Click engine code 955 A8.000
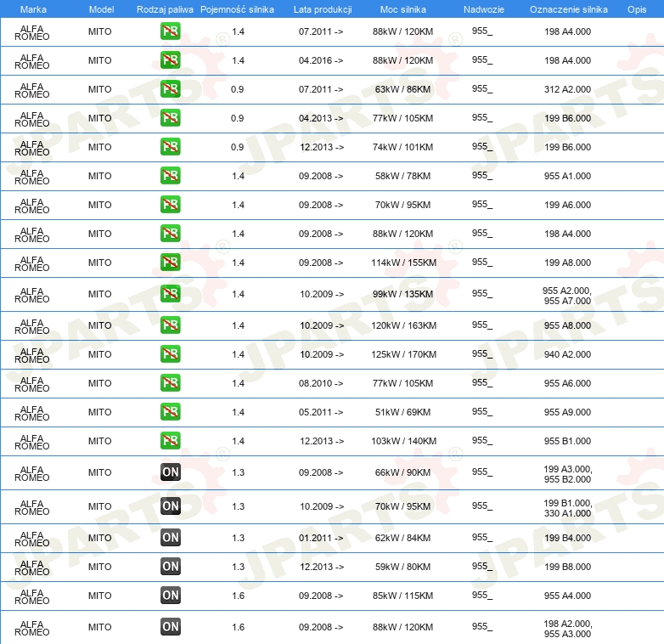 click(567, 325)
